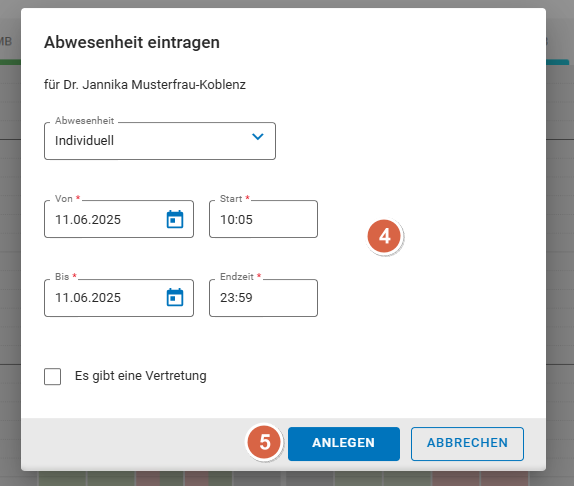Click the Es gibt eine Vertretung label text

pos(141,376)
